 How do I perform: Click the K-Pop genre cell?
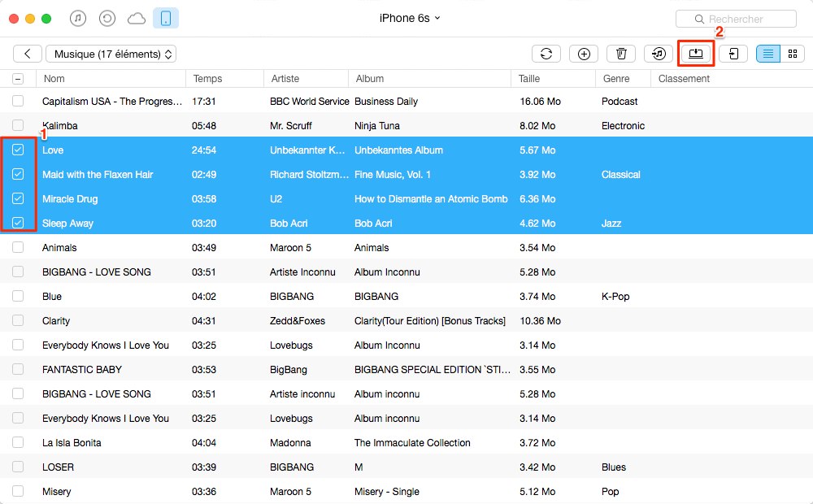(615, 297)
